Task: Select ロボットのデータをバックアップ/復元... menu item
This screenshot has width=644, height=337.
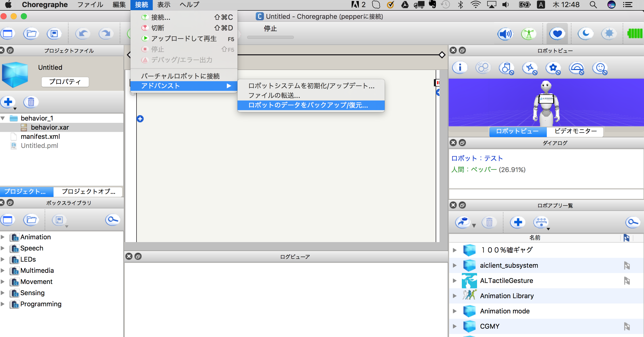Action: click(311, 105)
